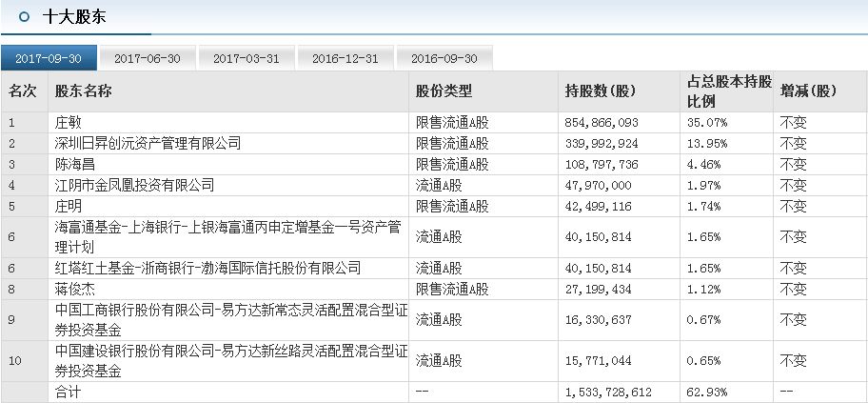Select the 2017-09-30 date tab
Screen dimensions: 868x403
coord(49,58)
